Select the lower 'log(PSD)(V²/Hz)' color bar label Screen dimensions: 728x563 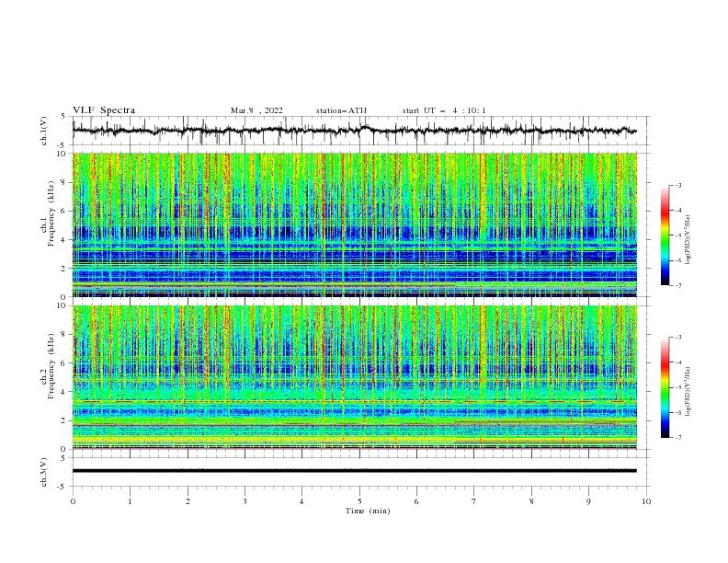688,392
